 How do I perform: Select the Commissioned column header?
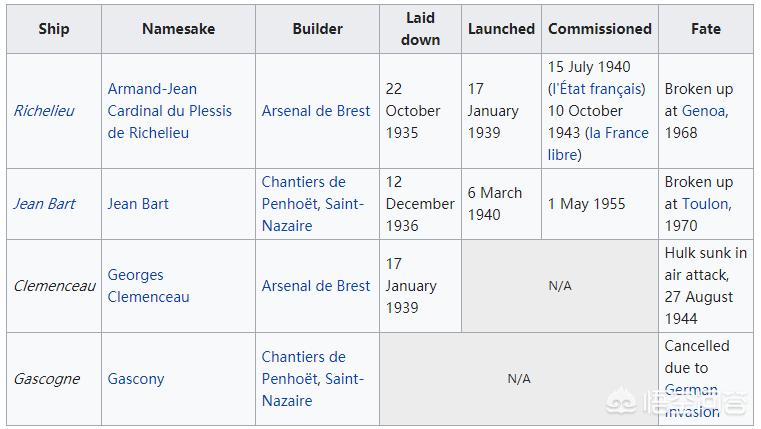(x=600, y=29)
